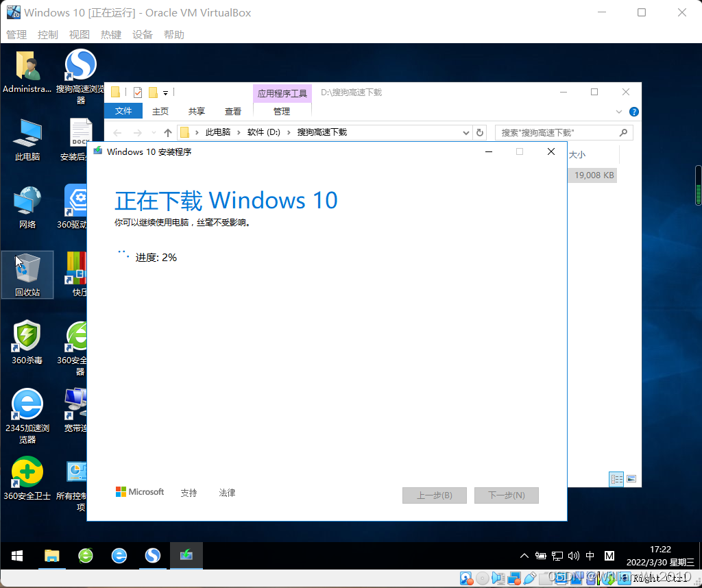
Task: Go up one folder level in Explorer
Action: [168, 132]
